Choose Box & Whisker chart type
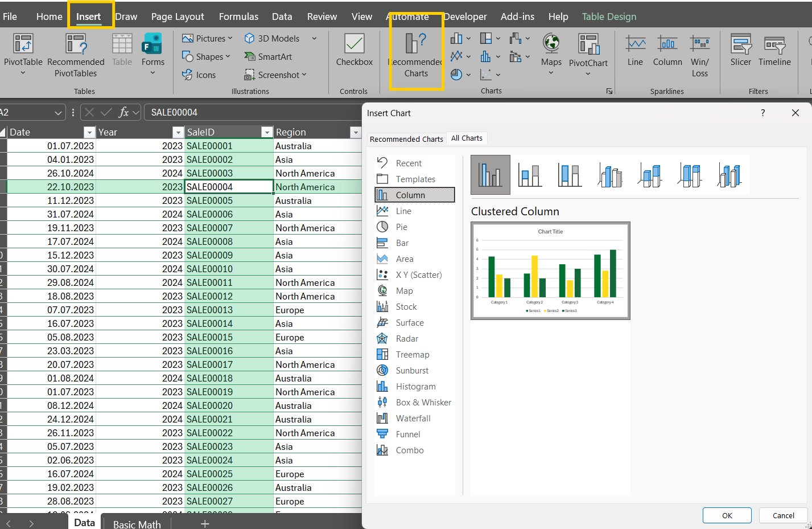812x529 pixels. (x=415, y=402)
